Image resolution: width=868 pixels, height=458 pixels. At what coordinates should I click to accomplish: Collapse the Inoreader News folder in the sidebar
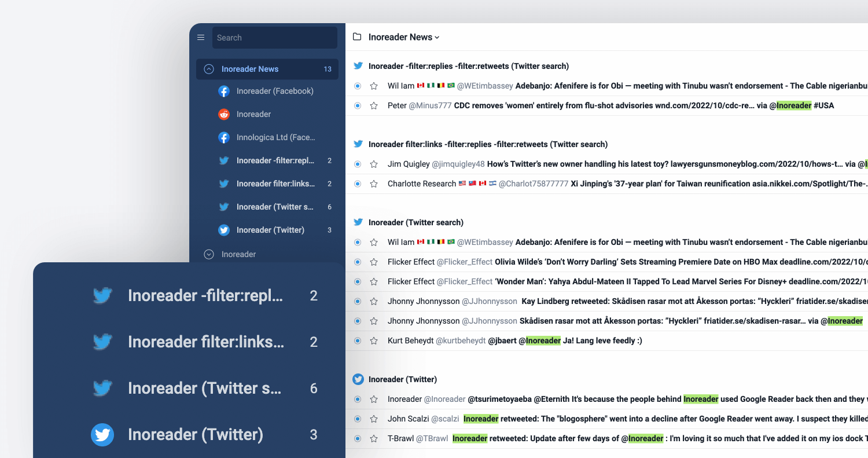tap(208, 68)
